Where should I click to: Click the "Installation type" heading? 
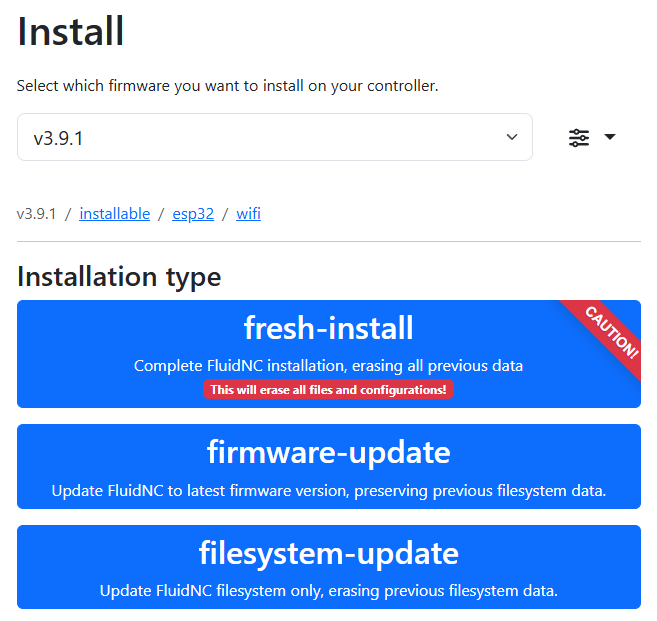119,276
